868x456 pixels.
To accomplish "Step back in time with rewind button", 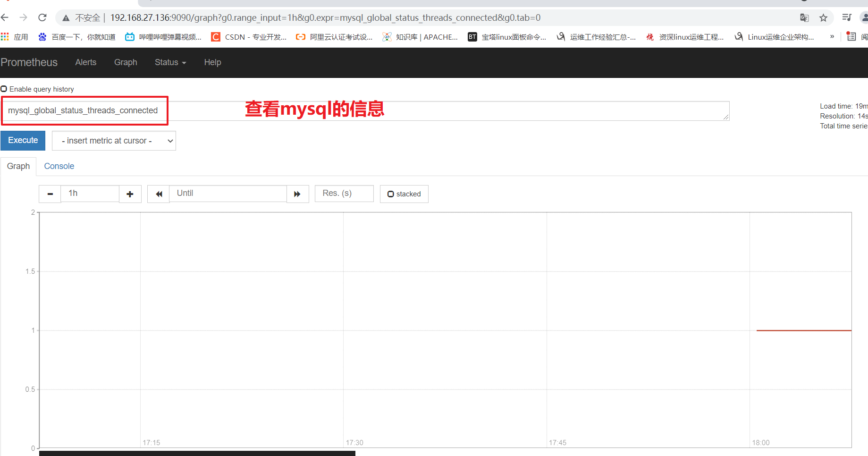I will click(x=159, y=194).
